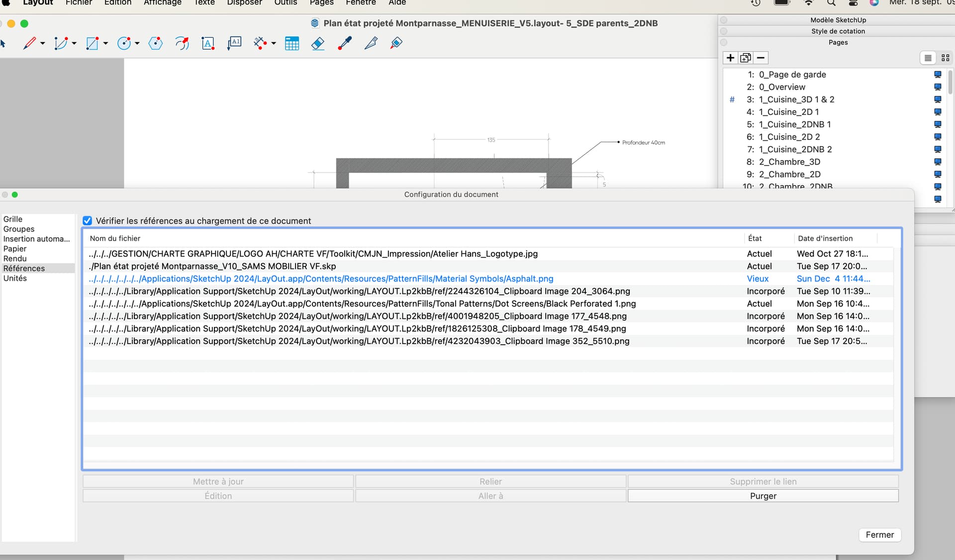955x560 pixels.
Task: Click the Duplicate page icon
Action: [x=745, y=58]
